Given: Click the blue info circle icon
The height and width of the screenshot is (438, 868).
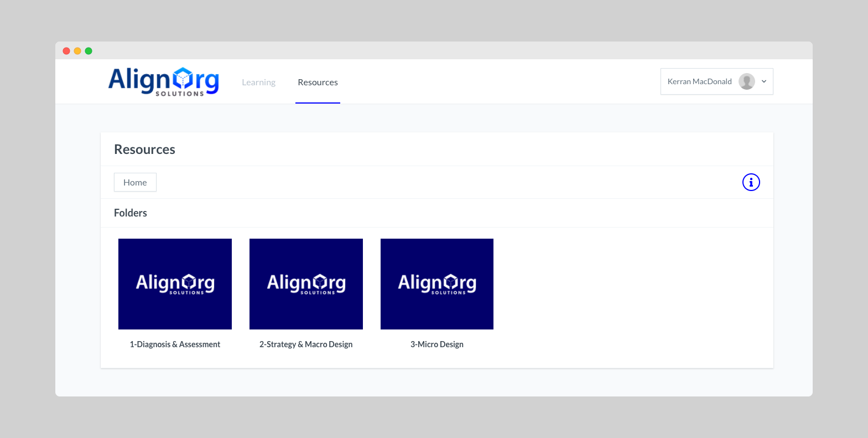Looking at the screenshot, I should [751, 182].
